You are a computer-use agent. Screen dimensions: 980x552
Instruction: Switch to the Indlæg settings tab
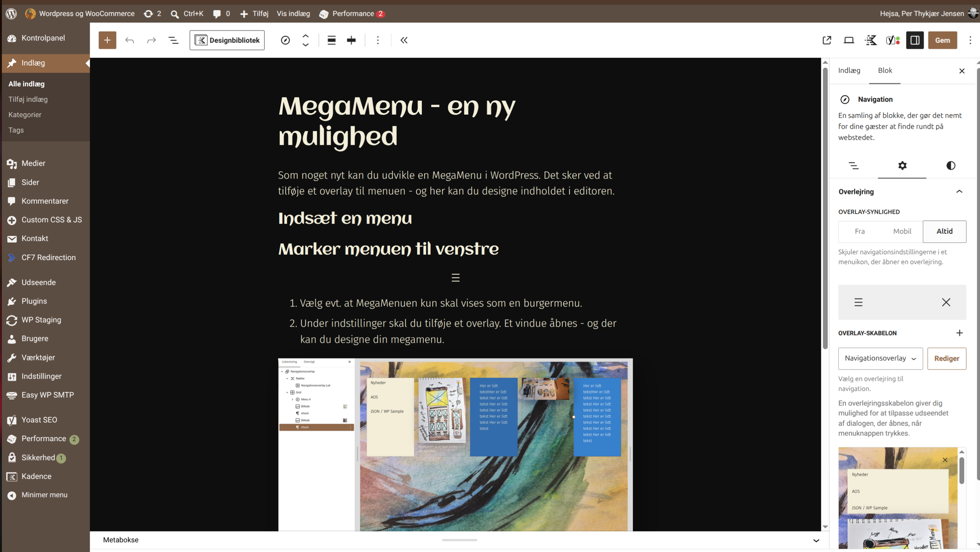(849, 70)
